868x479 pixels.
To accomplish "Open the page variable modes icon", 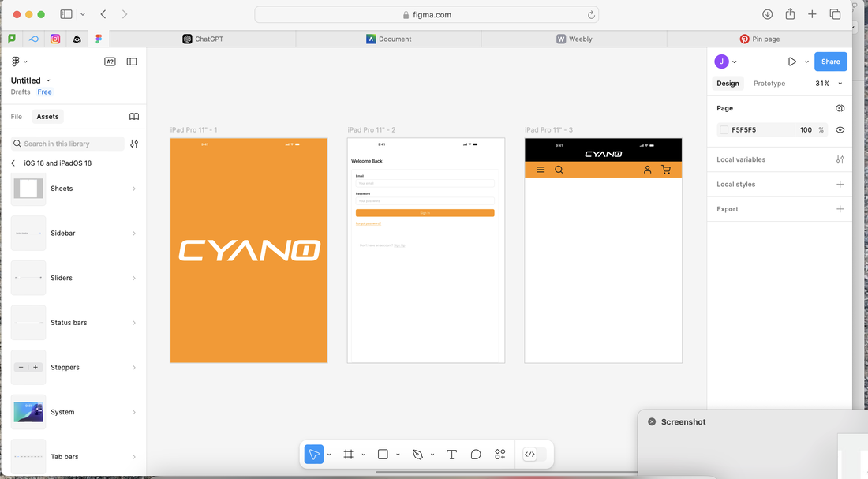I will 840,108.
